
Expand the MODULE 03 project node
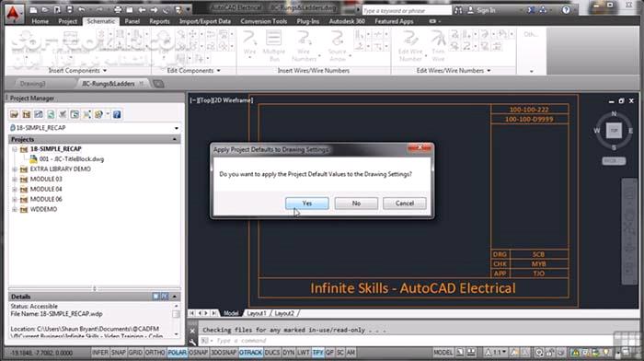pos(15,180)
